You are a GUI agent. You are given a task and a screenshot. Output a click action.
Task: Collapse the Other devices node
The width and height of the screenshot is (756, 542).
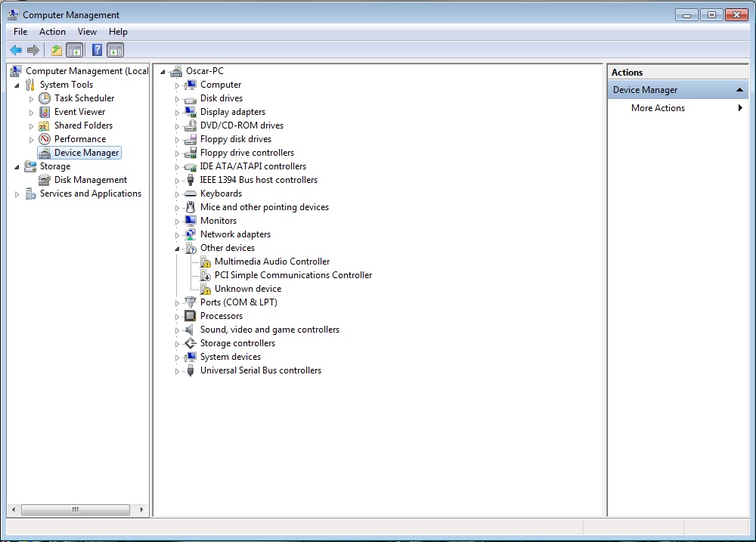pos(177,249)
